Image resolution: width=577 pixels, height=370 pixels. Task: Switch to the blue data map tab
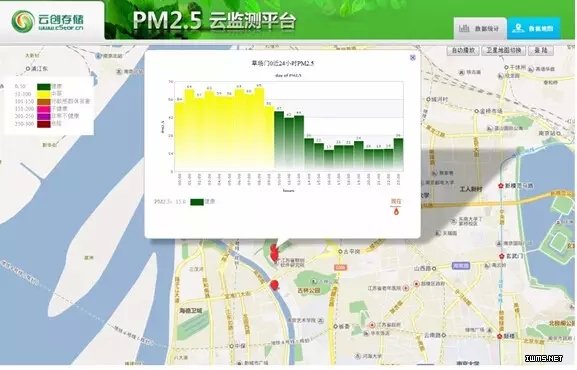[x=534, y=28]
